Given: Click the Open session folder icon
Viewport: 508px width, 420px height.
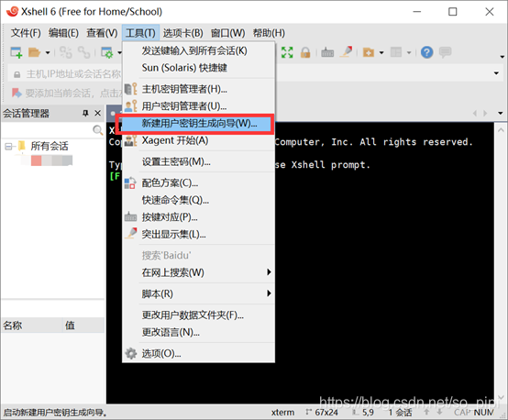Looking at the screenshot, I should tap(34, 52).
